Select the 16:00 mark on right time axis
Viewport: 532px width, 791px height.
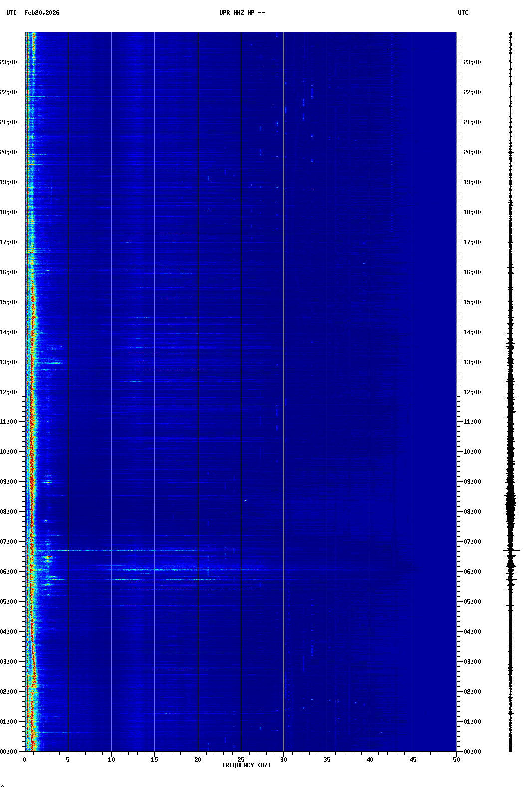click(x=472, y=272)
